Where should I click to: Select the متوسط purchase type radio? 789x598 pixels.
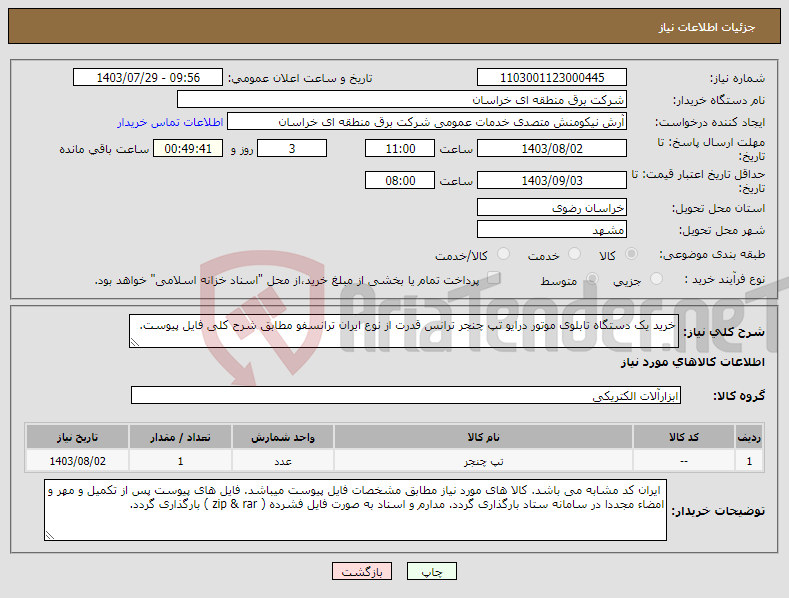click(x=592, y=279)
